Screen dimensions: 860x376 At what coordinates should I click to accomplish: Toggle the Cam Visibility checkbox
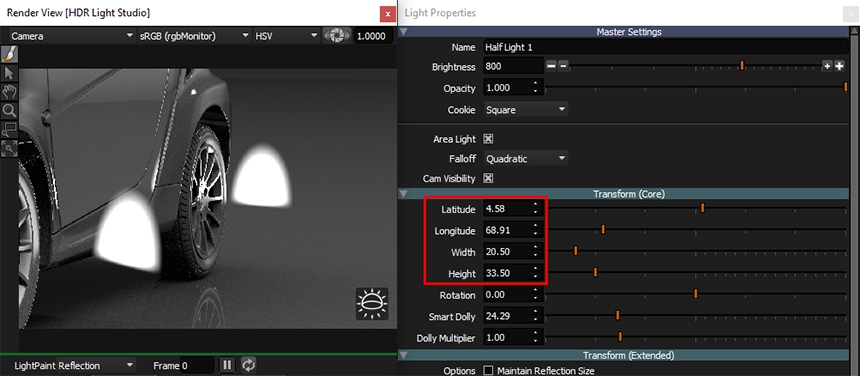coord(488,179)
